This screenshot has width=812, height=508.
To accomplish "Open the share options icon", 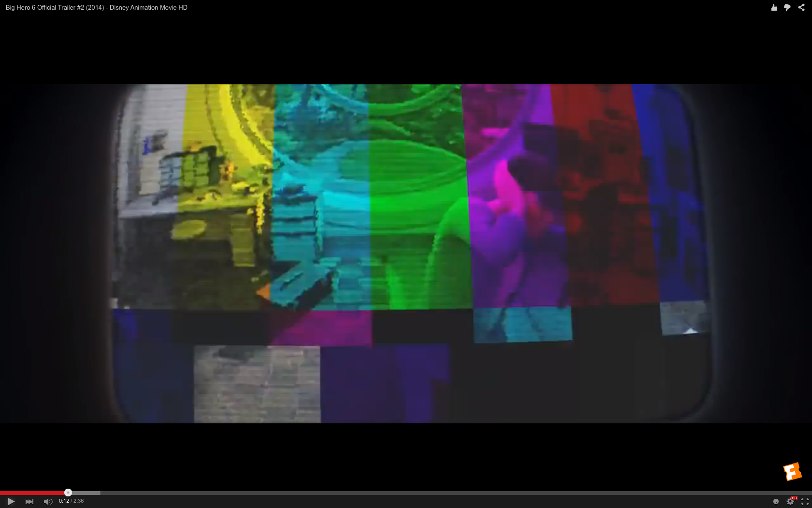I will 801,7.
